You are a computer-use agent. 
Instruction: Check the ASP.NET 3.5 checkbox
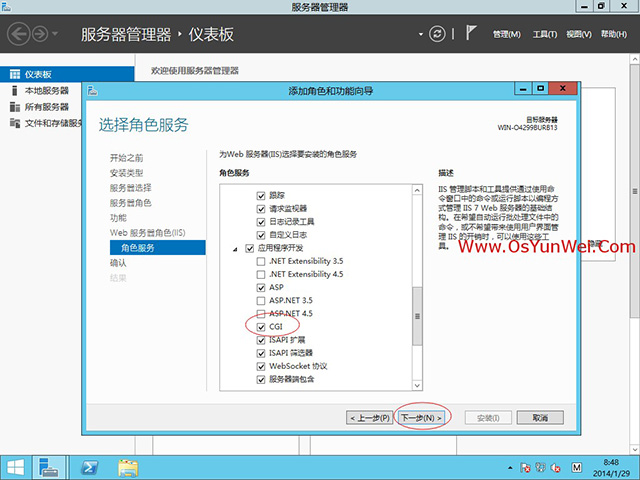[x=261, y=301]
